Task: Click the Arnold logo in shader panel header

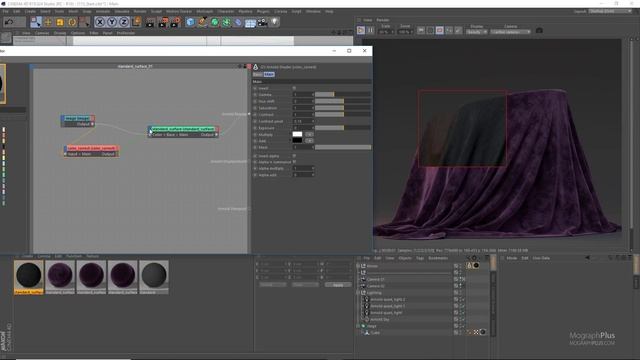Action: [x=256, y=67]
